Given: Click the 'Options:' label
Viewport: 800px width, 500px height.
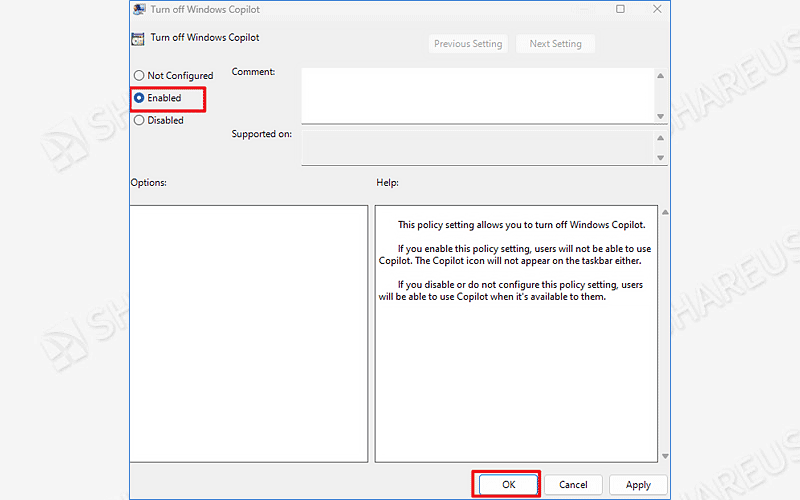Looking at the screenshot, I should (148, 183).
